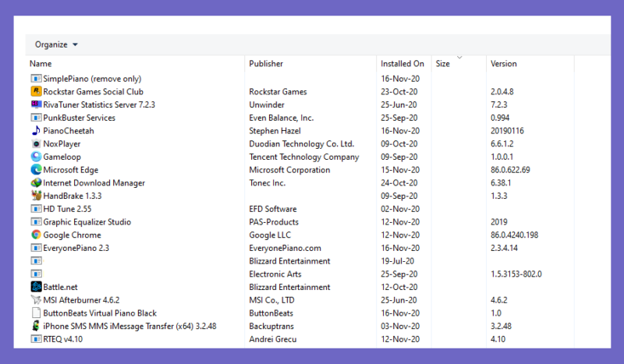This screenshot has width=624, height=364.
Task: Click the 02-Nov-20 install date cell
Action: [x=400, y=209]
